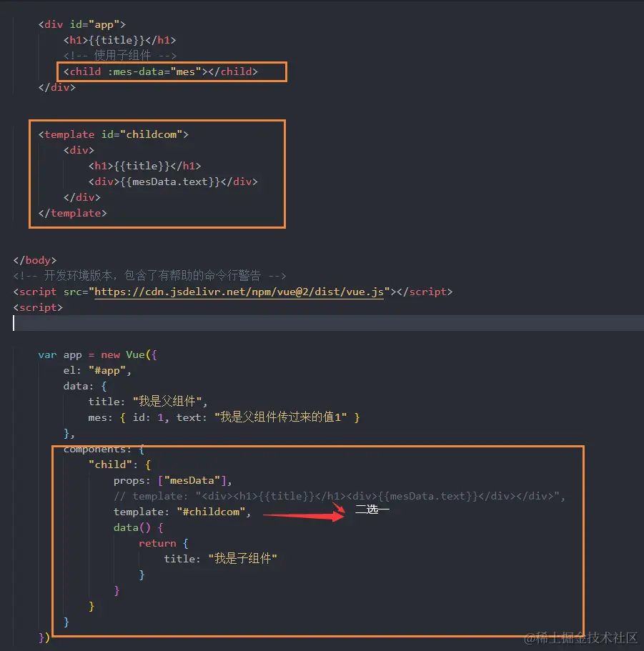Click `<h1>{{title}}</h1>` inside the childcom template
644x651 pixels.
pyautogui.click(x=144, y=166)
